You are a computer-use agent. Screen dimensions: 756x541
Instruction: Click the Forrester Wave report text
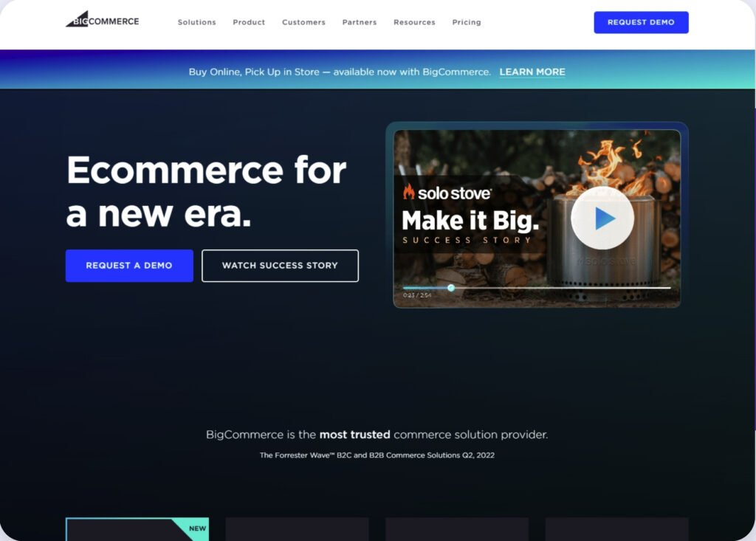[x=377, y=455]
